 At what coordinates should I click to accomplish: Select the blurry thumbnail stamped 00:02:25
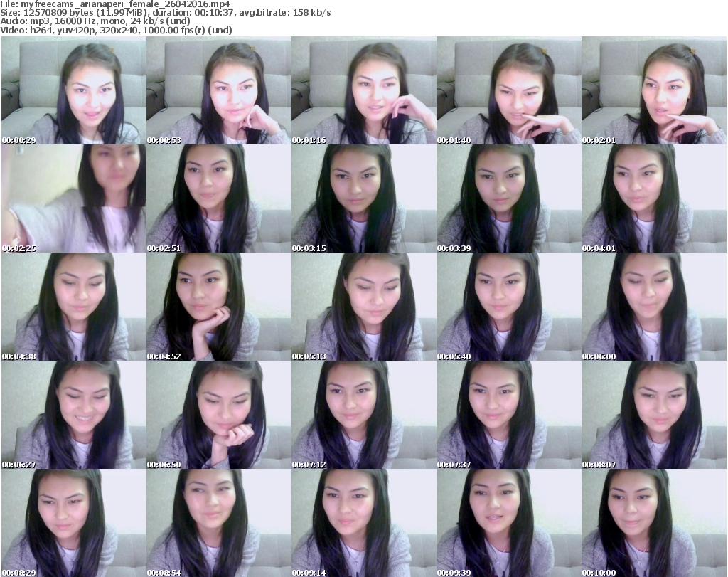pos(74,198)
